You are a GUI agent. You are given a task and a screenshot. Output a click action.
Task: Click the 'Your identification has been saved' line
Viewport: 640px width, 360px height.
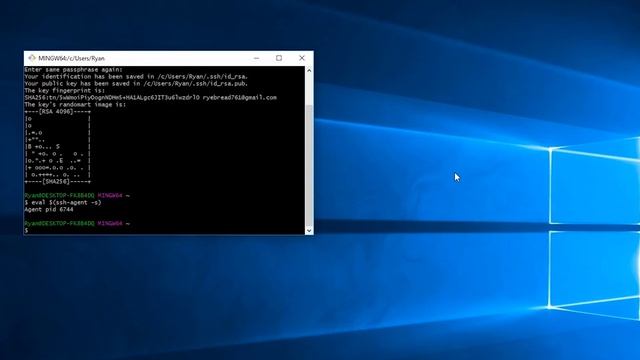[x=136, y=77]
